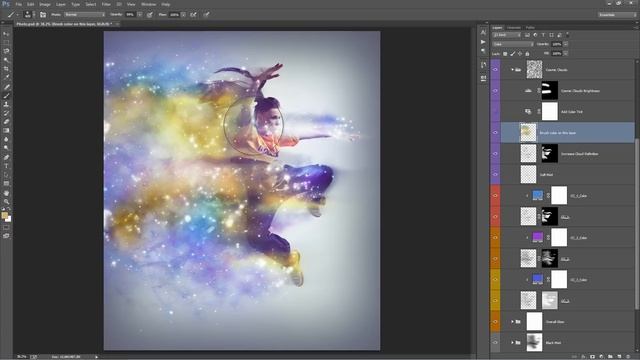Select the Hand tool
640x360 pixels.
tap(6, 193)
